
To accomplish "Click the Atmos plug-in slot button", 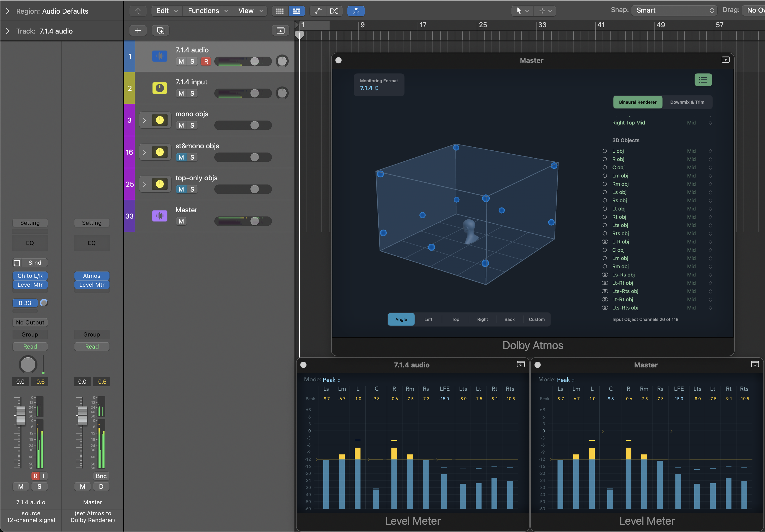I will coord(92,276).
